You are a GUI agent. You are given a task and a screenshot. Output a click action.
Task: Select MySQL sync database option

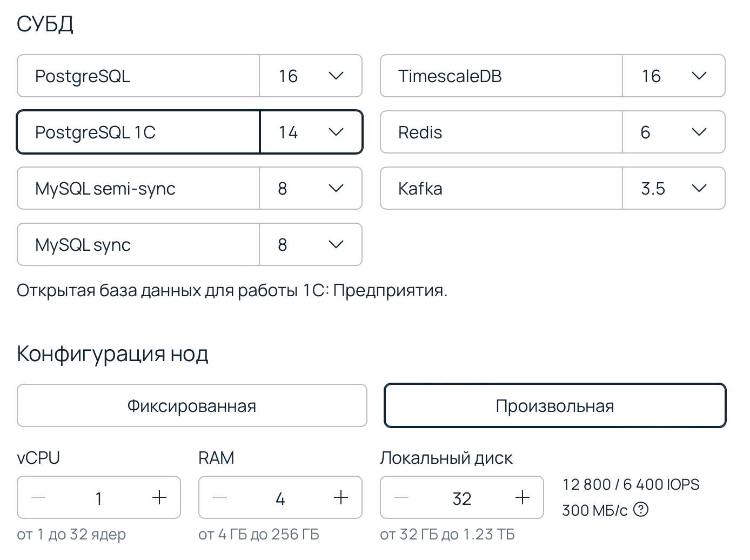tap(138, 244)
